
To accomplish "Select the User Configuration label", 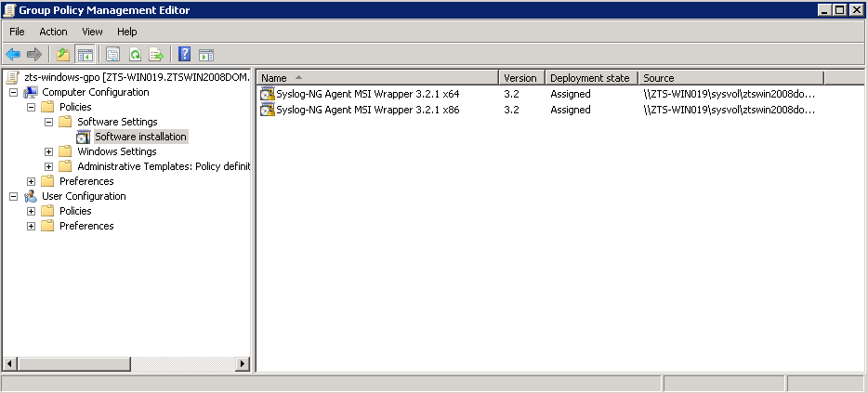I will [x=84, y=197].
